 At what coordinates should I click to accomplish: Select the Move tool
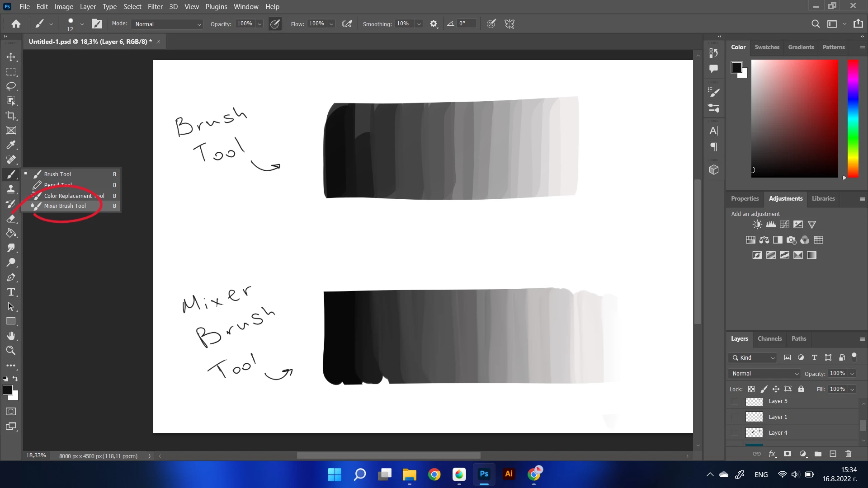point(11,57)
